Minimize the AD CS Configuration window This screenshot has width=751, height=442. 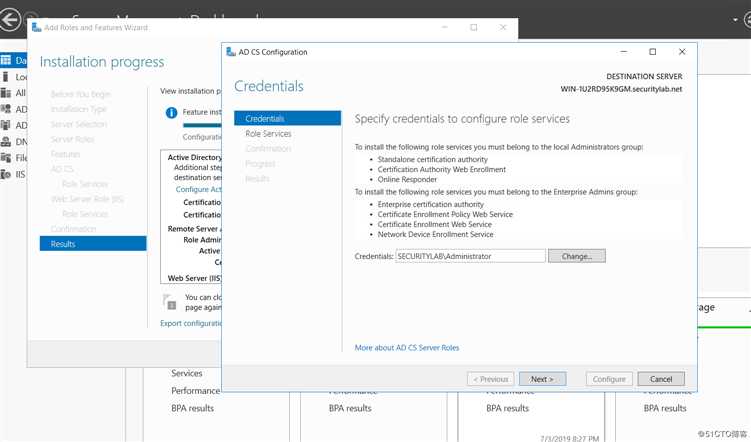tap(624, 52)
